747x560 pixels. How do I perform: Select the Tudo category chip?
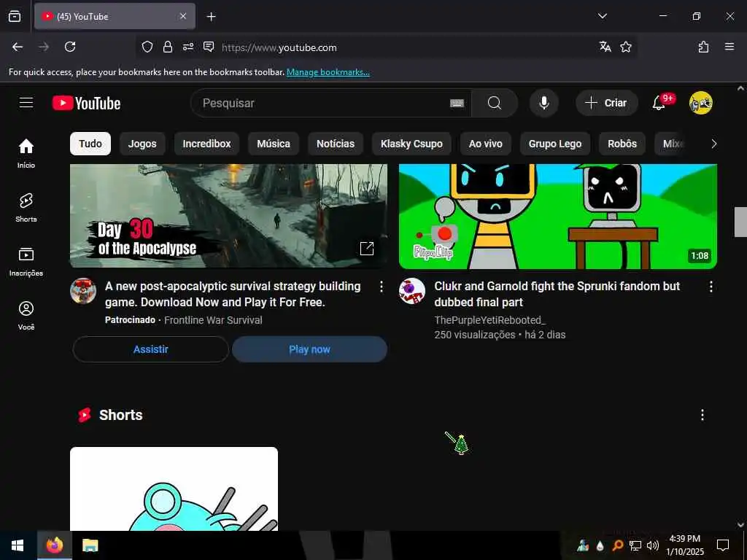click(x=90, y=144)
